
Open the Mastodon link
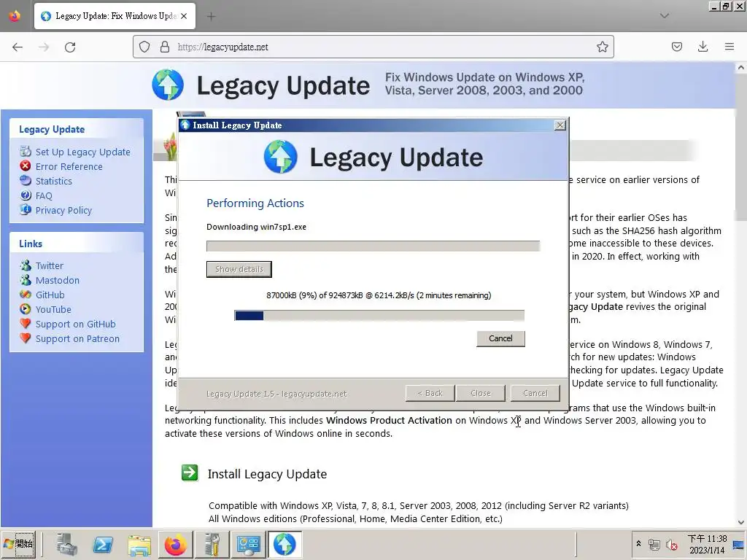point(58,281)
